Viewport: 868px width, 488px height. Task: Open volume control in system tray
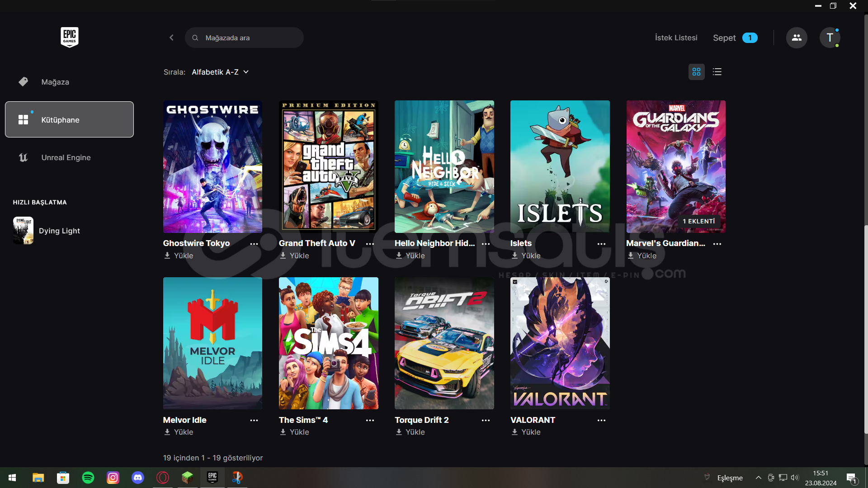[795, 478]
